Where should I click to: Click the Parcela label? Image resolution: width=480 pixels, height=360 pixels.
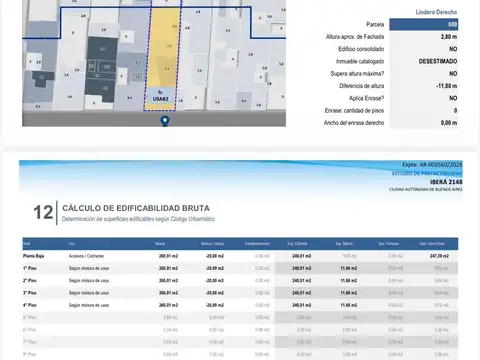375,24
